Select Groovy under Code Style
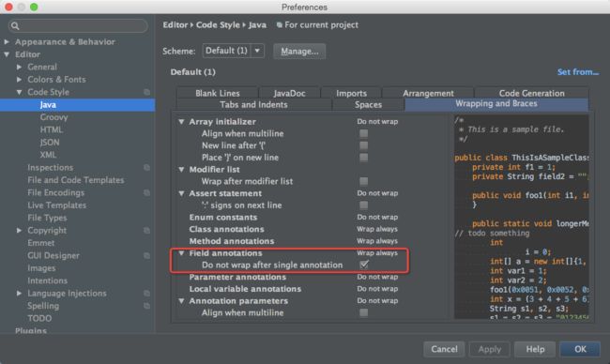Viewport: 610px width, 364px height. click(53, 117)
